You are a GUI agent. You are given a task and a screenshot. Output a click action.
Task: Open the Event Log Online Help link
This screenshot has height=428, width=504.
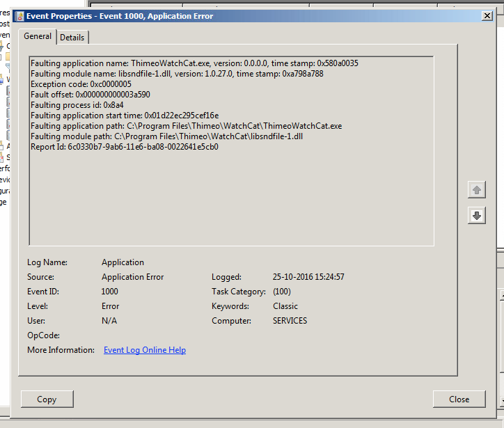pyautogui.click(x=145, y=350)
